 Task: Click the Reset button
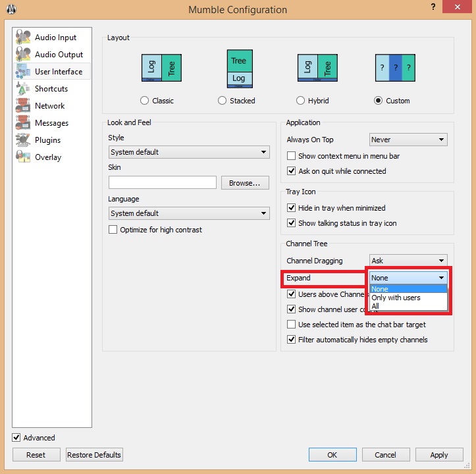36,454
